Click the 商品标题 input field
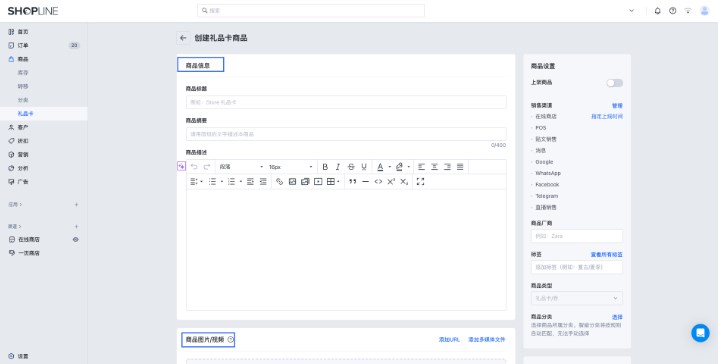The height and width of the screenshot is (364, 718). click(346, 102)
